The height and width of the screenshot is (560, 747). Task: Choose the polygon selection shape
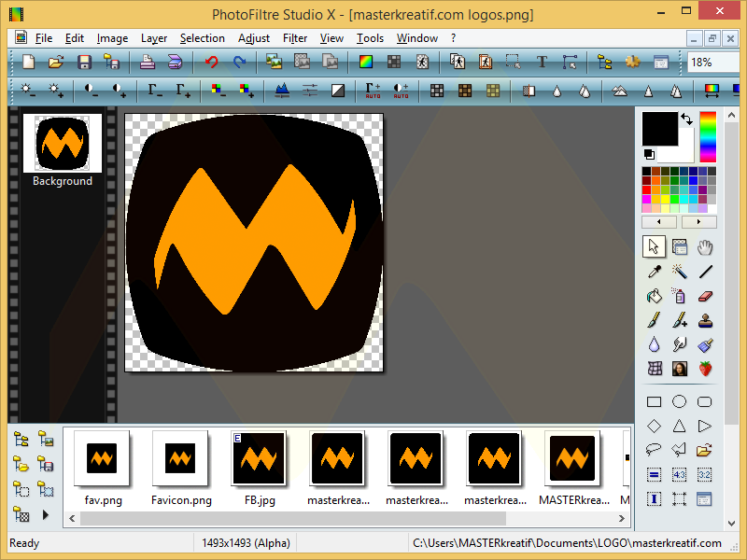pos(680,450)
